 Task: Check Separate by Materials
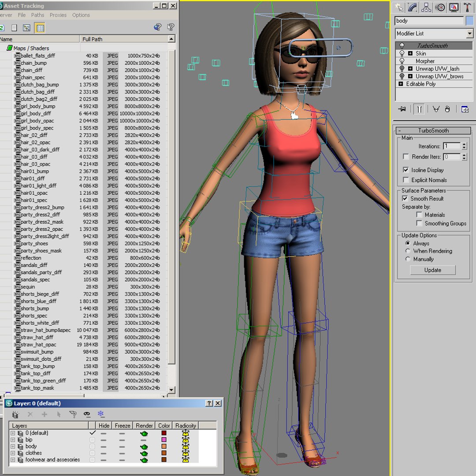click(x=419, y=215)
